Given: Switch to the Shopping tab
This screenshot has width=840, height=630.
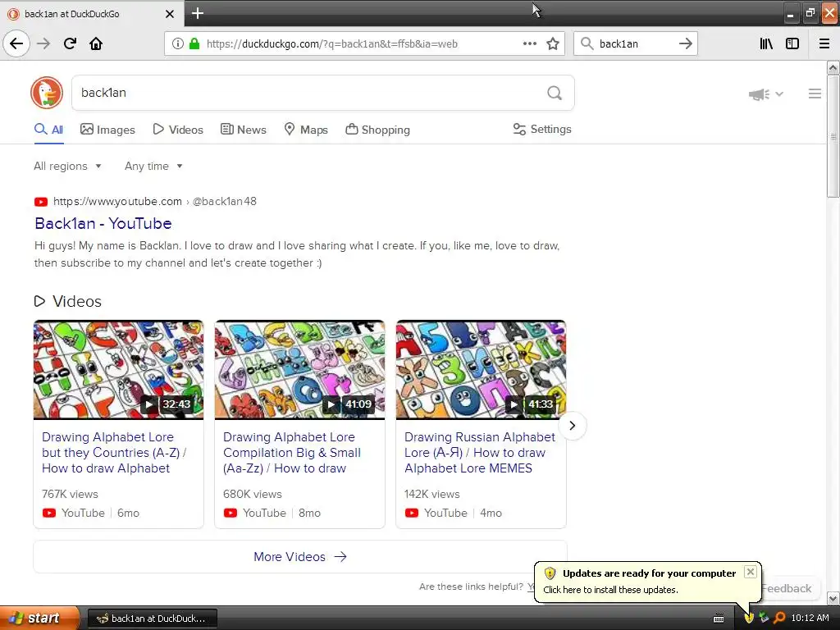Looking at the screenshot, I should pos(377,130).
